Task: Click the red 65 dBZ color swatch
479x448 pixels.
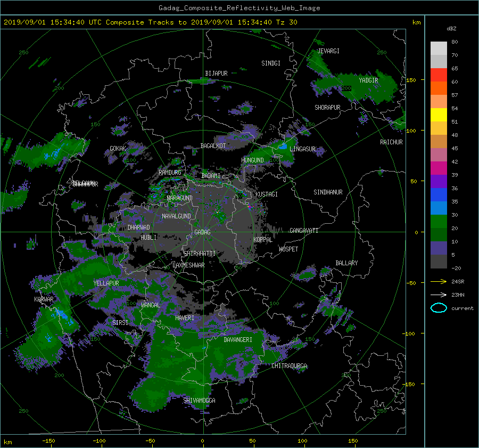Action: point(439,75)
